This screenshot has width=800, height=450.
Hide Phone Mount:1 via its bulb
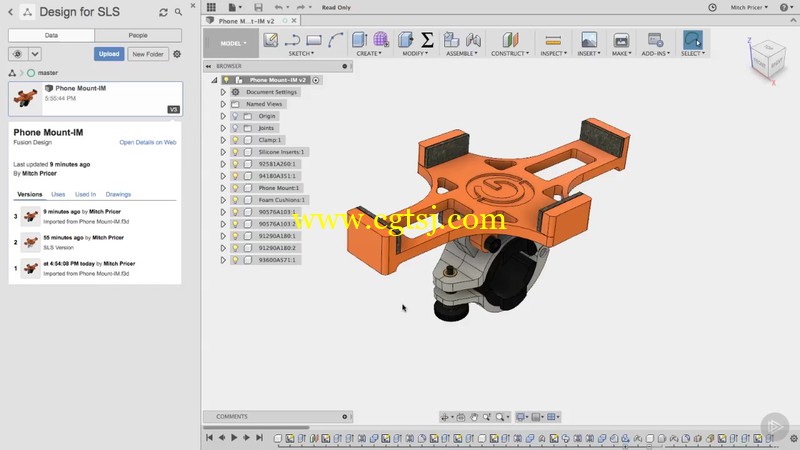click(x=235, y=188)
